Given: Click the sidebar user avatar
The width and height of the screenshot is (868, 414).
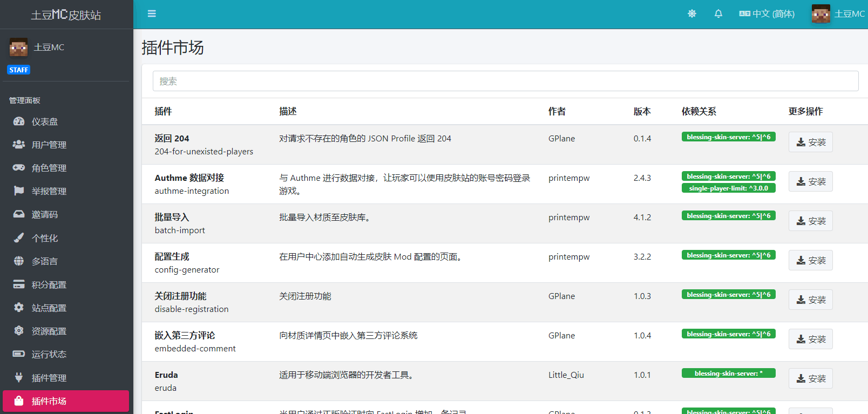Looking at the screenshot, I should pyautogui.click(x=18, y=47).
